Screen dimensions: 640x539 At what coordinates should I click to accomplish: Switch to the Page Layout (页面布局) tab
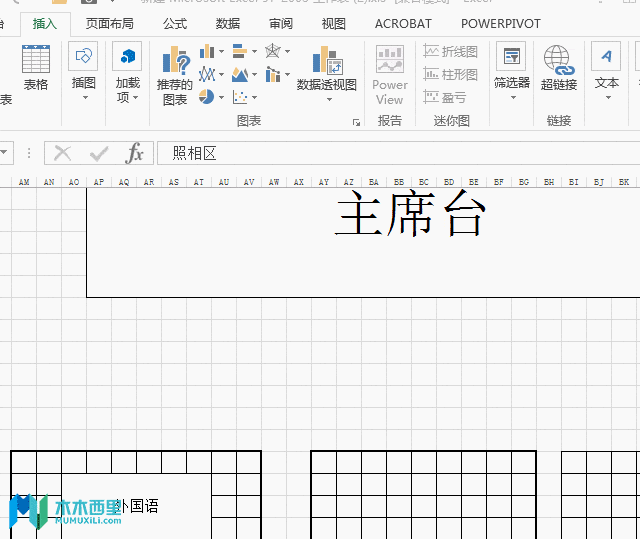(109, 23)
